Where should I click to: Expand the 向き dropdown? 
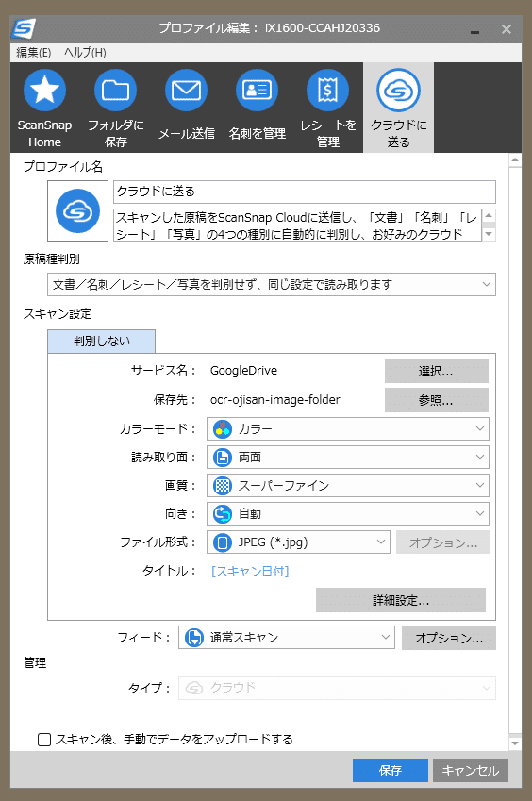click(x=348, y=514)
